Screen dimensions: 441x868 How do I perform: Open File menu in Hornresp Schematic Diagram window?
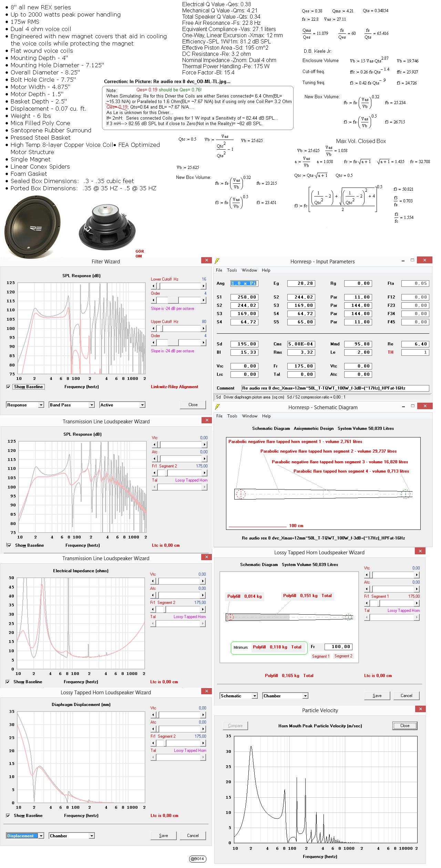click(219, 416)
